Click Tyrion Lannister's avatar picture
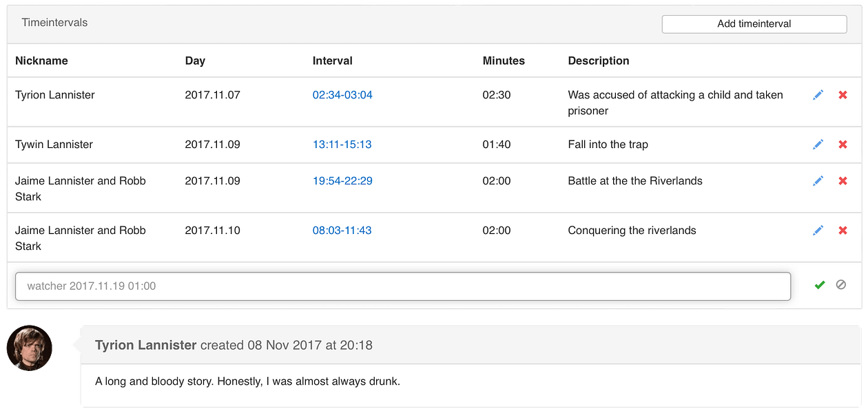 (x=30, y=348)
